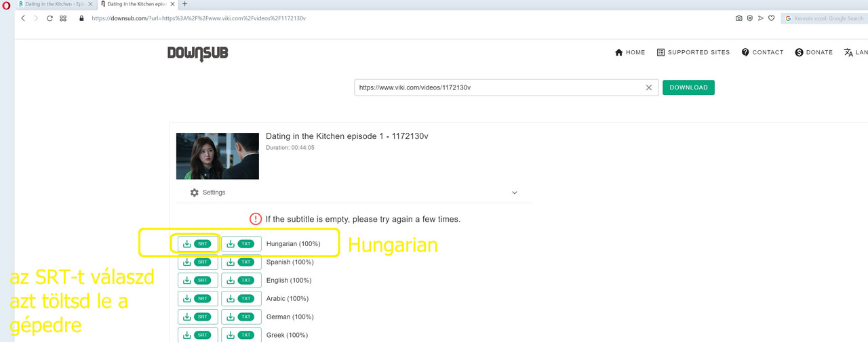868x364 pixels.
Task: Open the DONATE page
Action: pyautogui.click(x=814, y=52)
